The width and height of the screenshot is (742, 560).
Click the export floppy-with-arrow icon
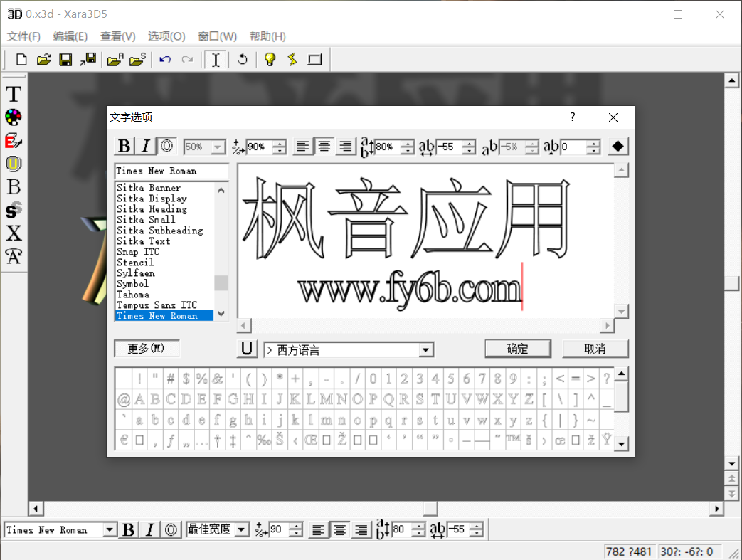tap(88, 60)
